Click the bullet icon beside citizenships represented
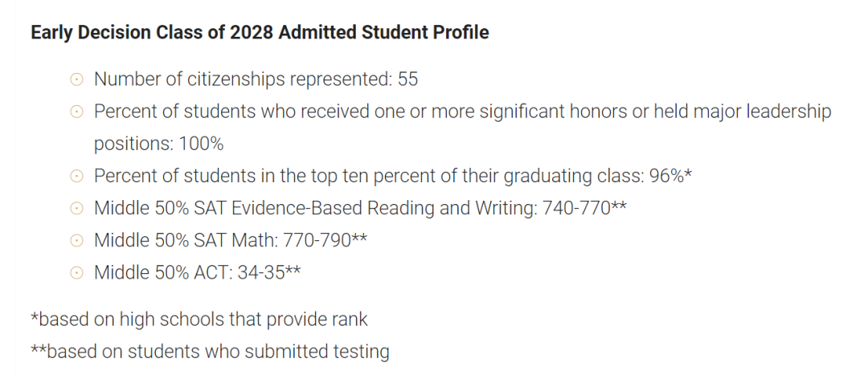The height and width of the screenshot is (379, 868). [x=76, y=79]
